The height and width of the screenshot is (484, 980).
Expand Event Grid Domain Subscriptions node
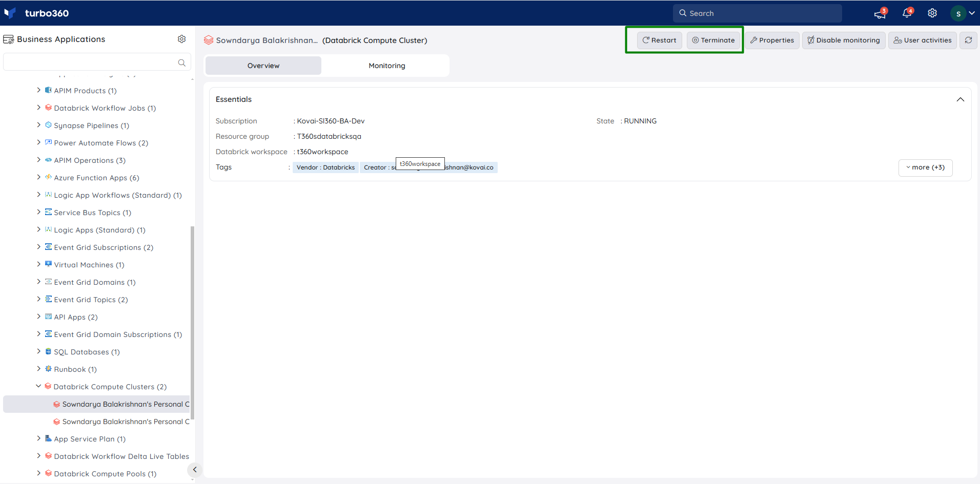click(38, 334)
